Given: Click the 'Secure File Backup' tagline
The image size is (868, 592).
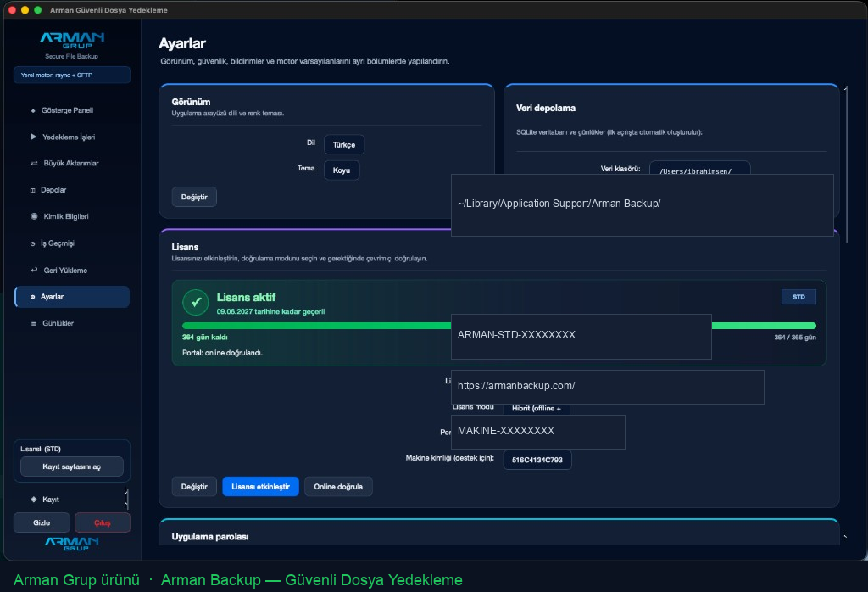Looking at the screenshot, I should (x=71, y=57).
